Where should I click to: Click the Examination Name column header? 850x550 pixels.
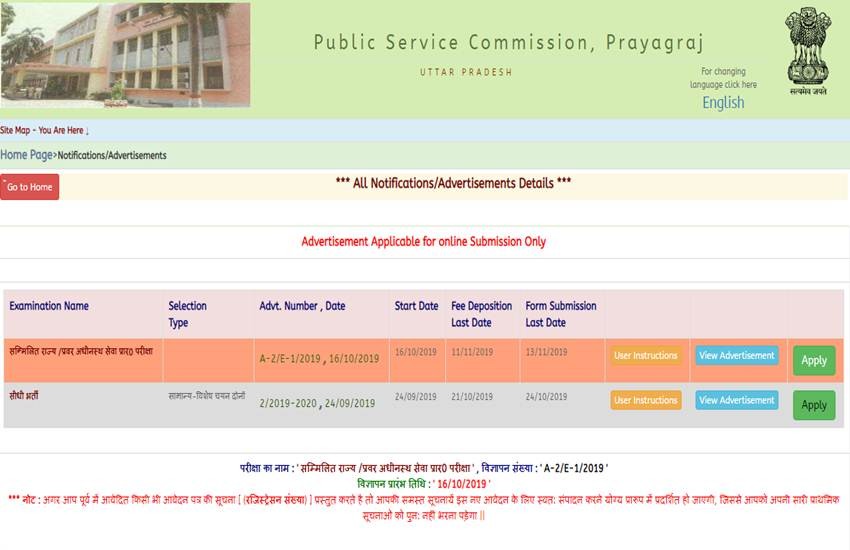pos(49,306)
